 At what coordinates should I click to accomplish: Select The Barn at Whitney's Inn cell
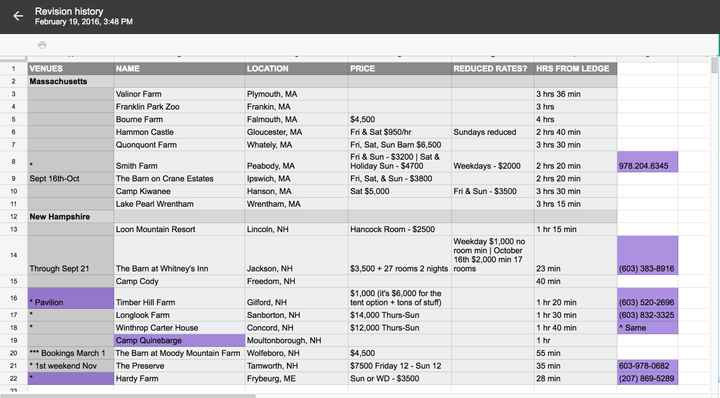tap(179, 255)
